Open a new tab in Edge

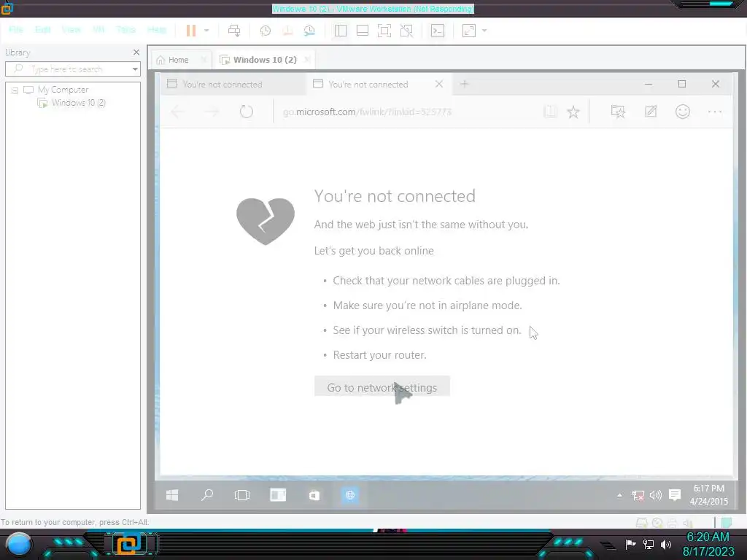pyautogui.click(x=464, y=85)
